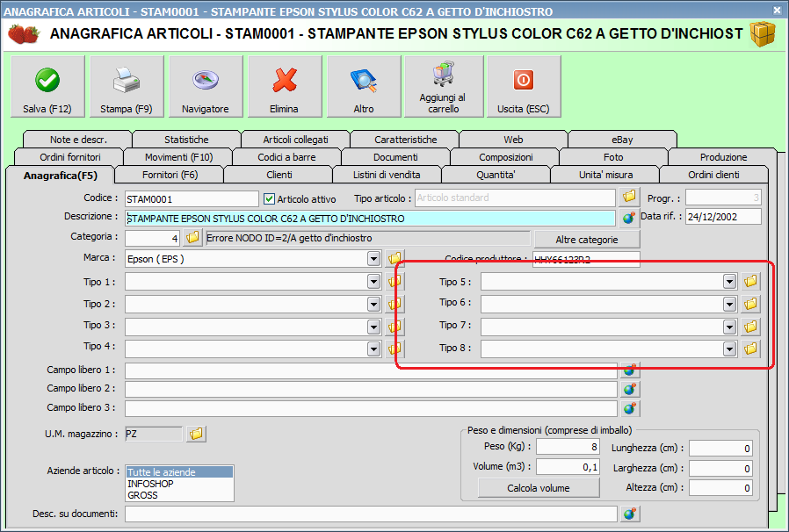Screen dimensions: 789x532
Task: Click the Codice produttore field
Action: tap(586, 260)
